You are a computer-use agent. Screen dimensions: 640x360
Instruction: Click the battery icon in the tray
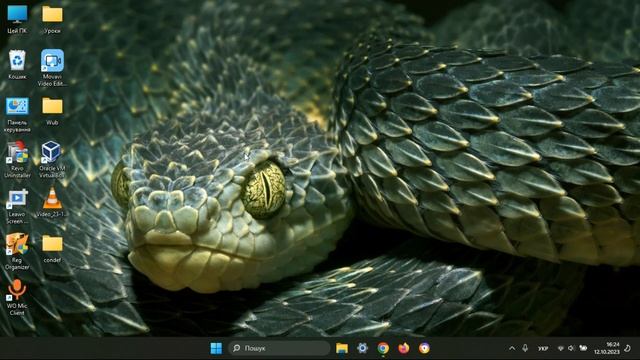click(x=583, y=348)
